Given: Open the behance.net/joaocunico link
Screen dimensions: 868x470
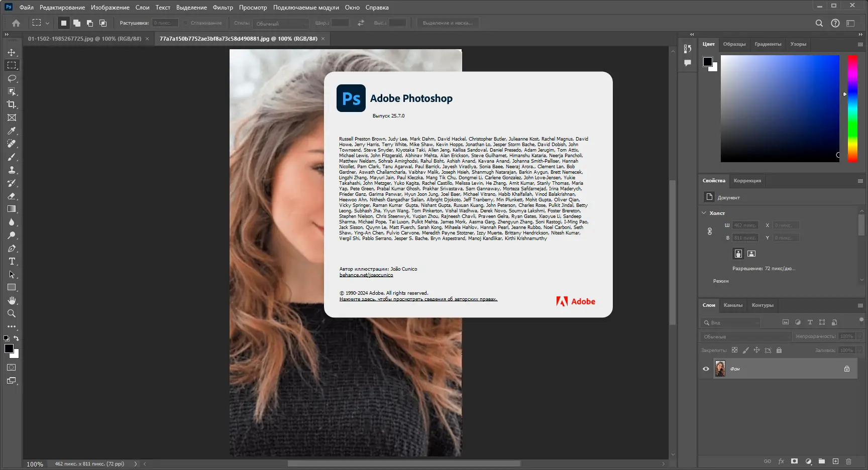Looking at the screenshot, I should (x=366, y=275).
